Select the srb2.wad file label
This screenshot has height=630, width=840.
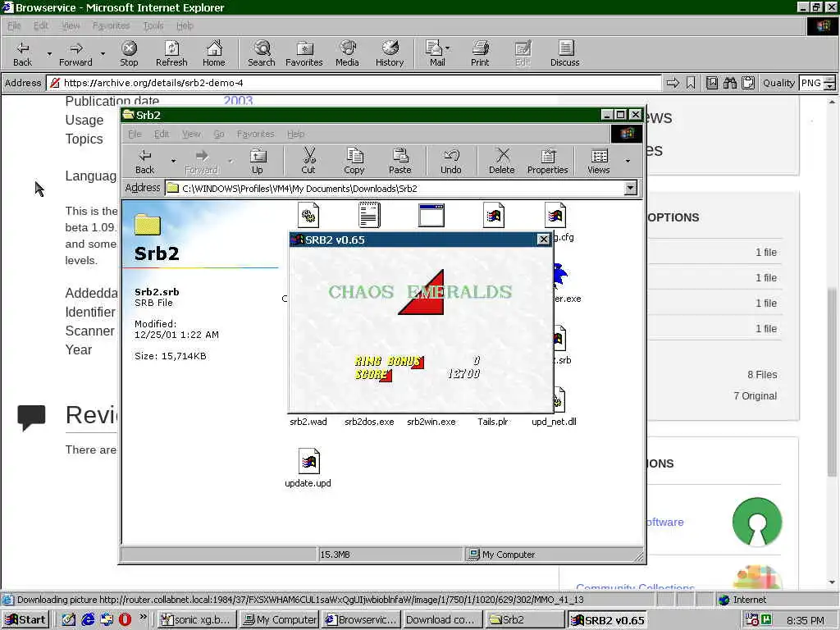click(308, 422)
